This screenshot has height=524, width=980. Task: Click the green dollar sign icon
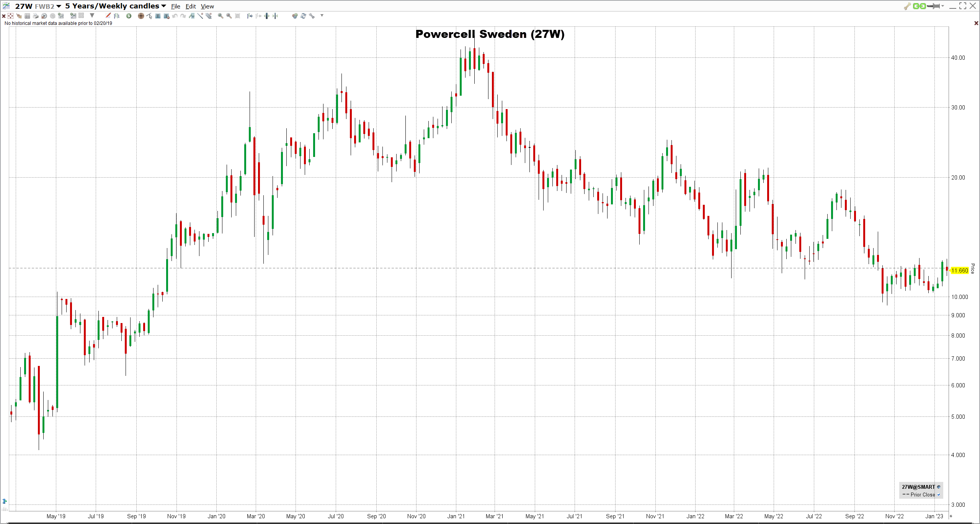pyautogui.click(x=129, y=16)
